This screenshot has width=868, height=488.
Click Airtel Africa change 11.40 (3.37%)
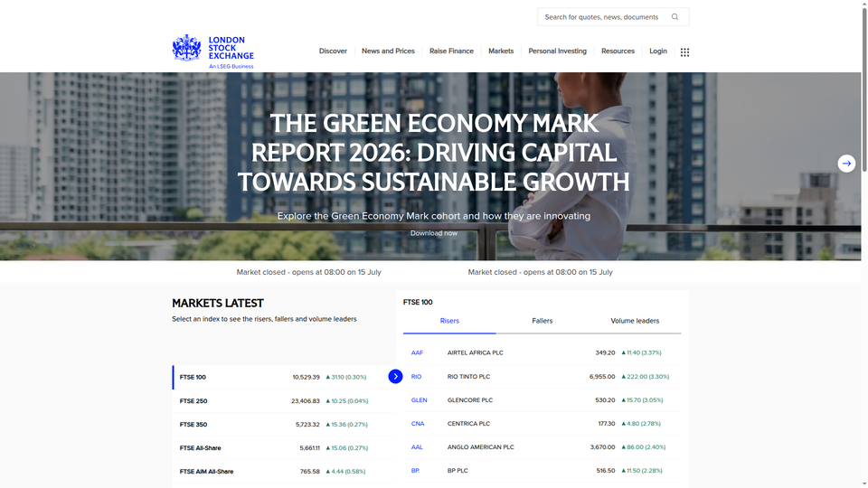pyautogui.click(x=642, y=352)
